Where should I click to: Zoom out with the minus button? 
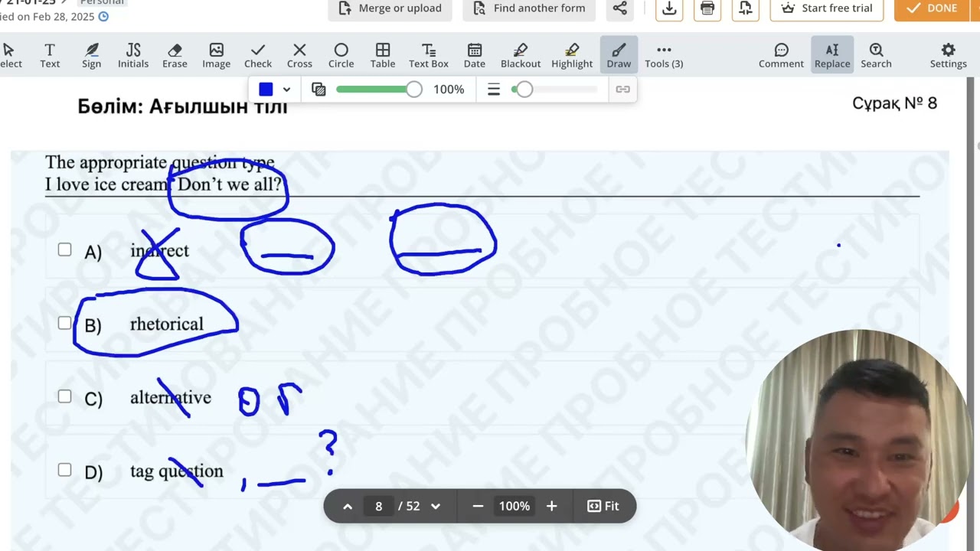(x=478, y=506)
